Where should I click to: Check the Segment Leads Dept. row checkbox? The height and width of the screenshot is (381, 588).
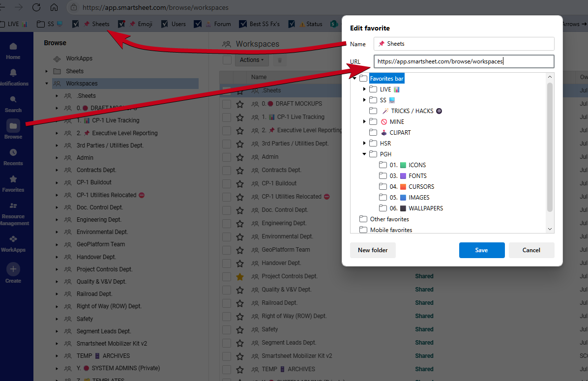tap(227, 343)
